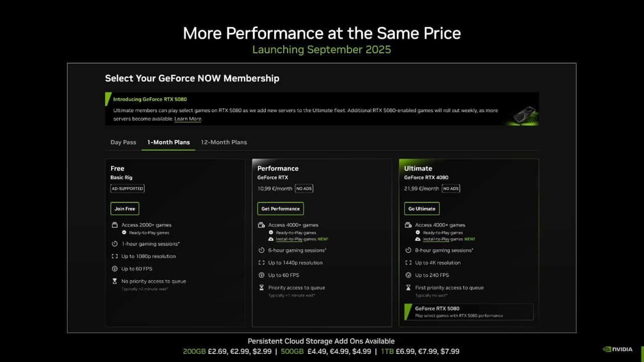Open the Learn More link in the banner
This screenshot has width=644, height=362.
[x=188, y=119]
